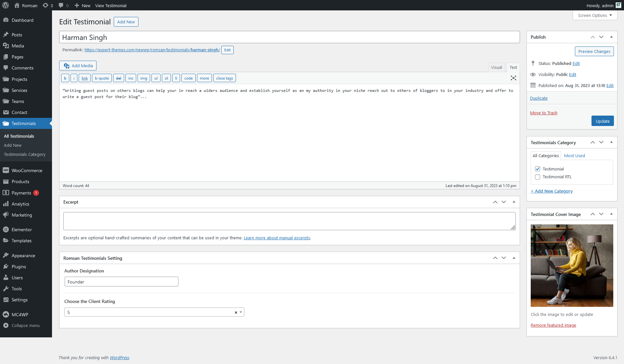624x364 pixels.
Task: Click the Update button
Action: click(x=602, y=121)
